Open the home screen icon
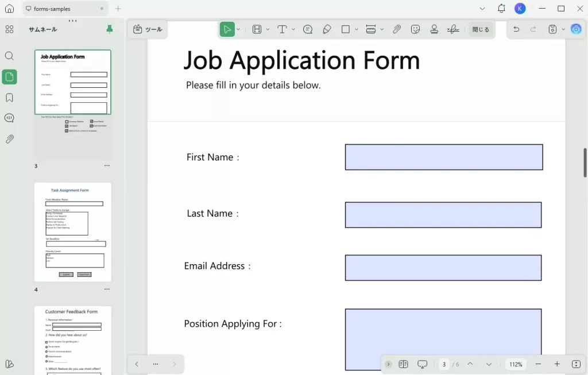Image resolution: width=588 pixels, height=375 pixels. pos(9,8)
